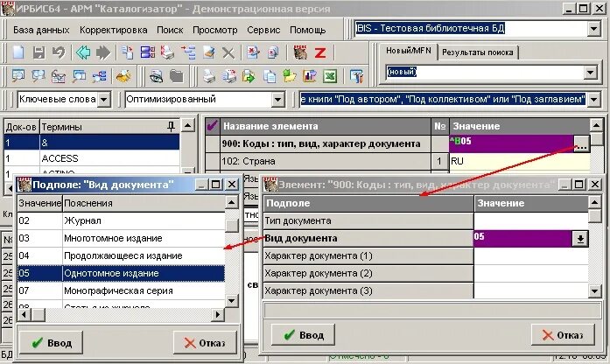Switch to Новый/MFN tab
Image resolution: width=610 pixels, height=364 pixels.
tap(409, 51)
